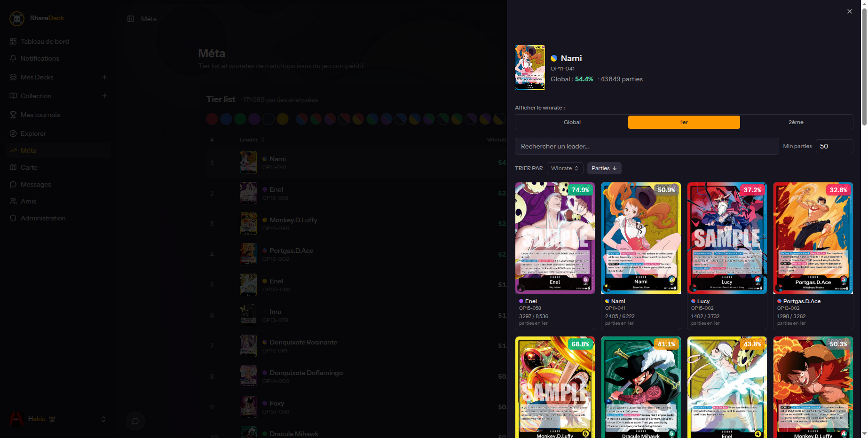The image size is (868, 438).
Task: Click the Explorer compass icon
Action: 13,133
